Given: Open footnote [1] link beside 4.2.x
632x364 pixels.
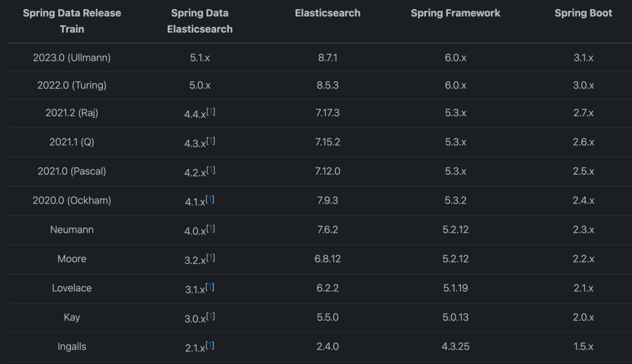Looking at the screenshot, I should pos(211,170).
